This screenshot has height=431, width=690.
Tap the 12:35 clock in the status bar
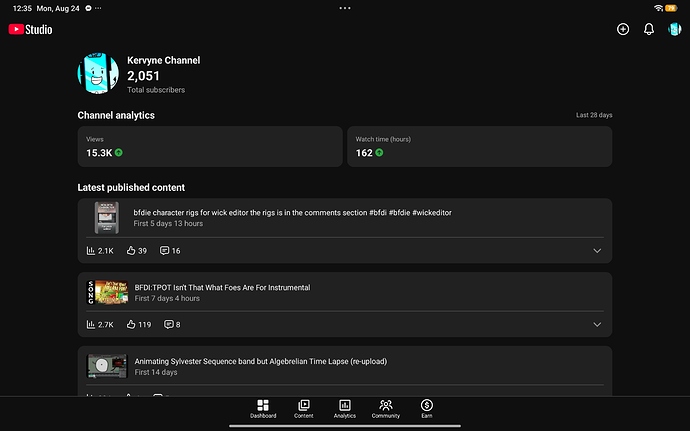(22, 8)
